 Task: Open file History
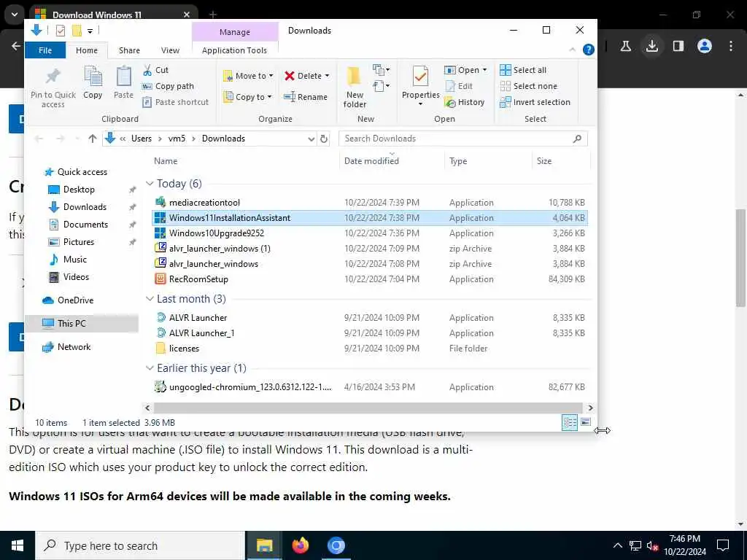point(465,102)
